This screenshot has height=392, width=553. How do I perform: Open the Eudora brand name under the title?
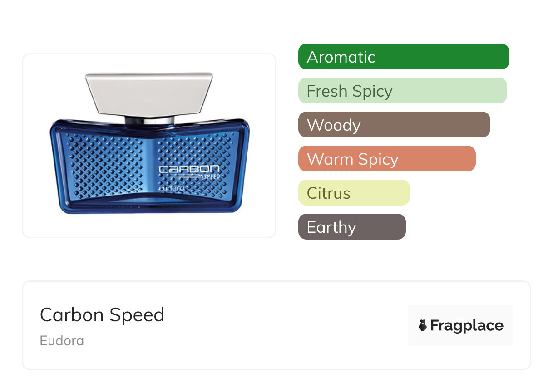(x=62, y=341)
